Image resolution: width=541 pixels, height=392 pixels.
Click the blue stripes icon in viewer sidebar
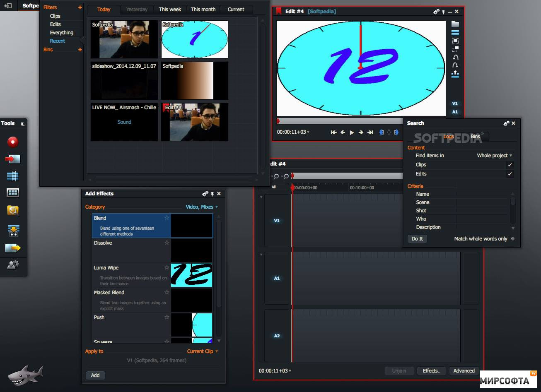[455, 32]
